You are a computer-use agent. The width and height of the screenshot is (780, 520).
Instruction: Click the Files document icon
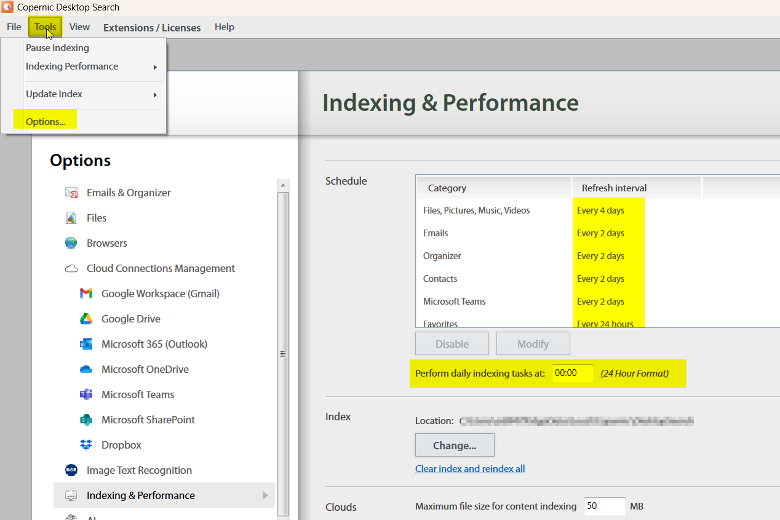[71, 218]
